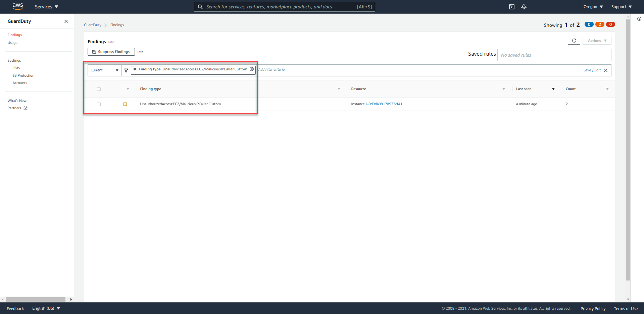Open the Privacy Policy link
This screenshot has width=644, height=314.
[593, 308]
